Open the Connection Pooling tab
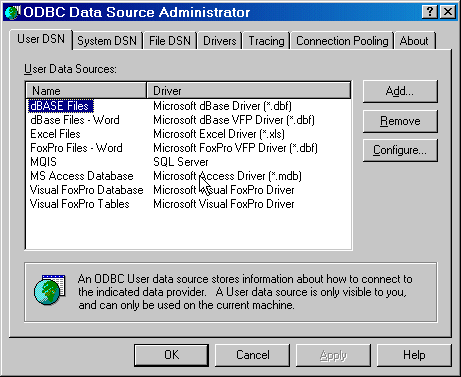This screenshot has height=377, width=461. tap(342, 41)
